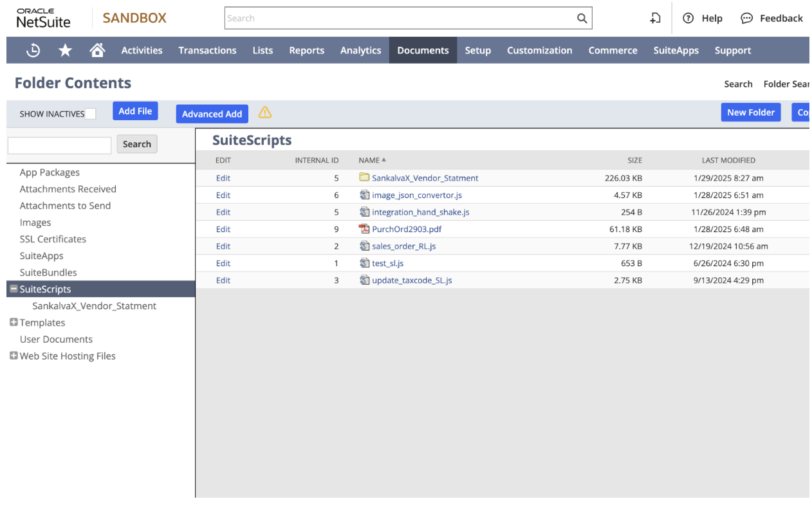The height and width of the screenshot is (508, 812).
Task: Click the folder Search button in sidebar
Action: [x=137, y=144]
